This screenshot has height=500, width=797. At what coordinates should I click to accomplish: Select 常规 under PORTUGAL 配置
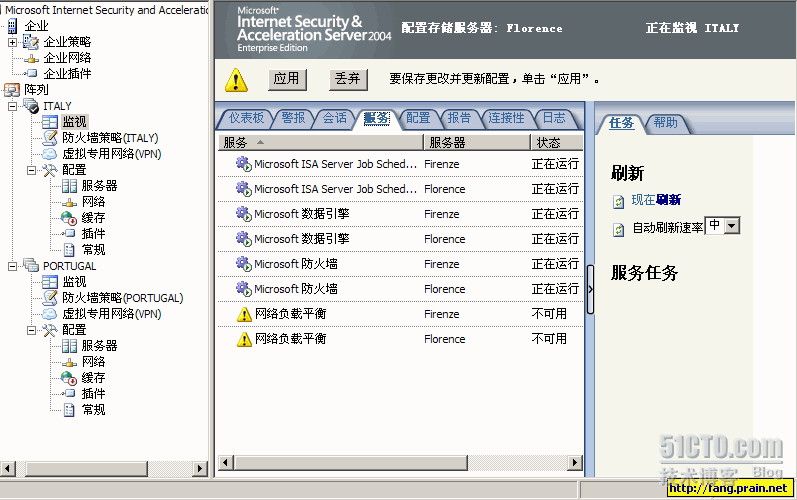click(x=94, y=410)
